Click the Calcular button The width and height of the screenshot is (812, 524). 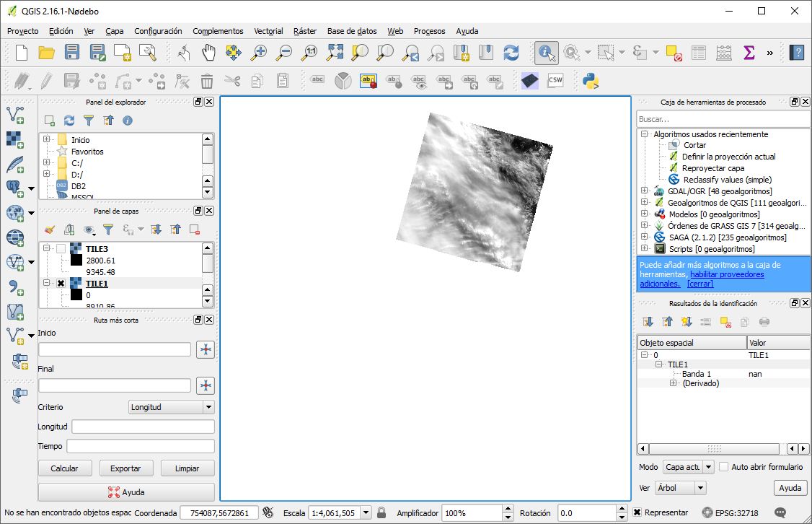64,468
